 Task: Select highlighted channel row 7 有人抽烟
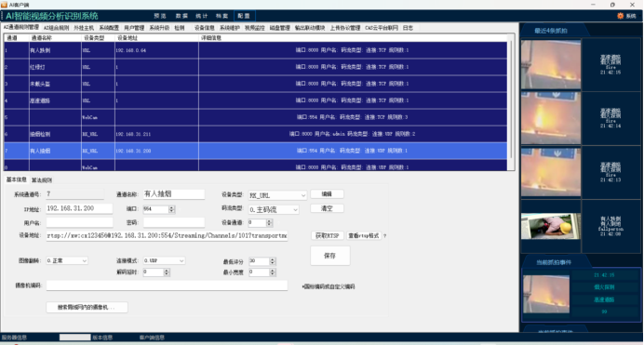coord(256,151)
